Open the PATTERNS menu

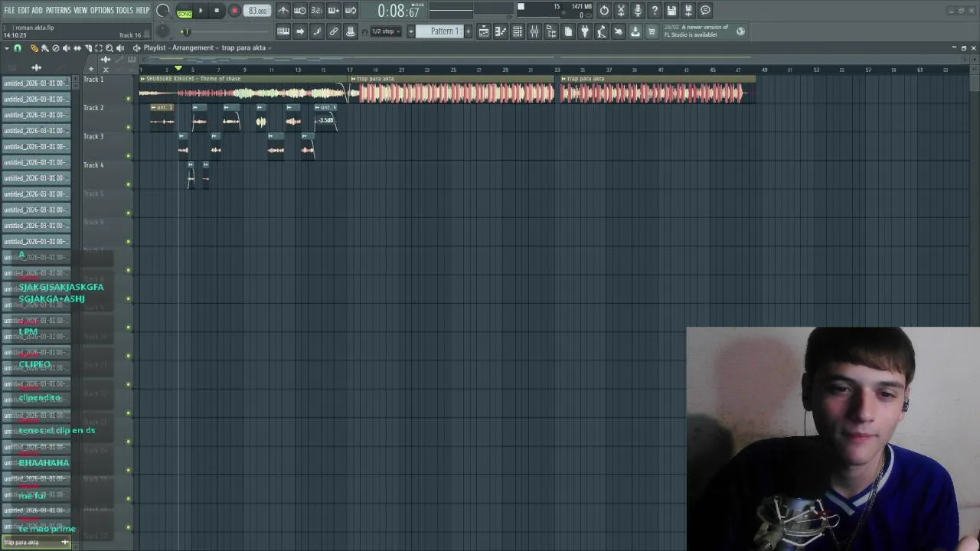58,10
